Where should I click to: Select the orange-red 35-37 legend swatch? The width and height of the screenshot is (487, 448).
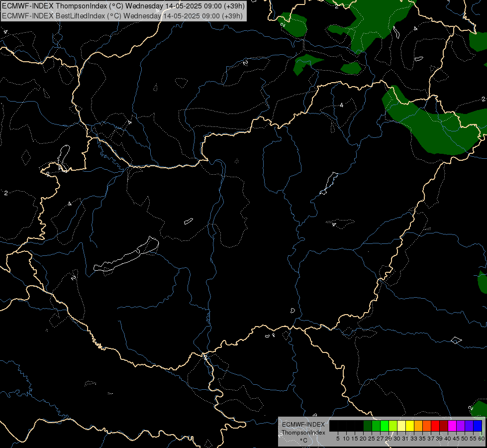[427, 426]
